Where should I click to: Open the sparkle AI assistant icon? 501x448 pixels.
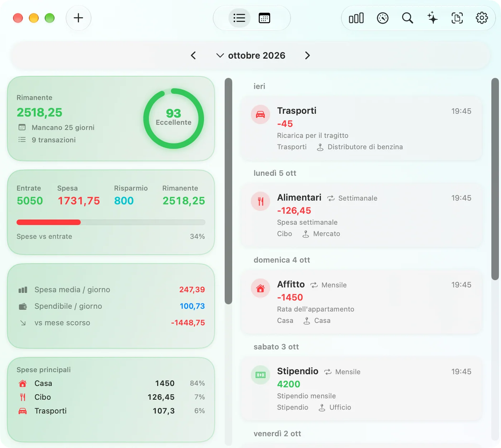(432, 18)
